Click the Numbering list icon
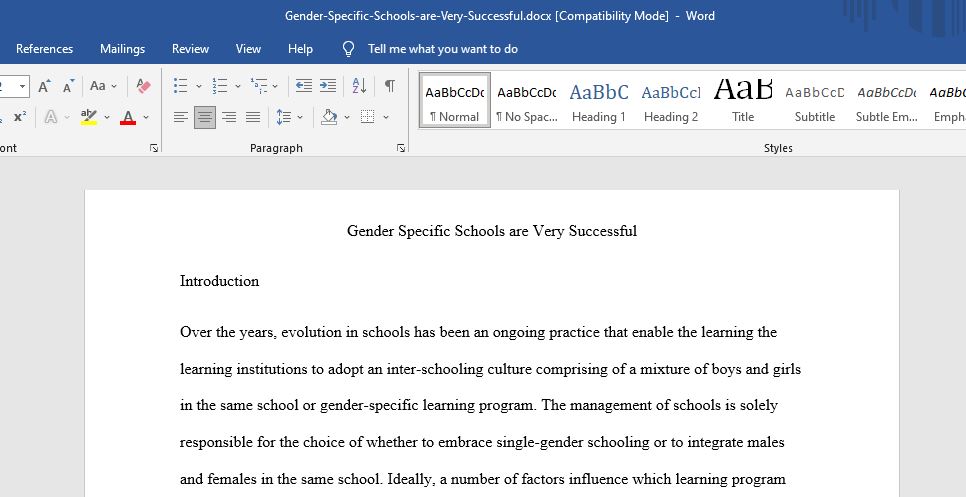 click(x=219, y=86)
